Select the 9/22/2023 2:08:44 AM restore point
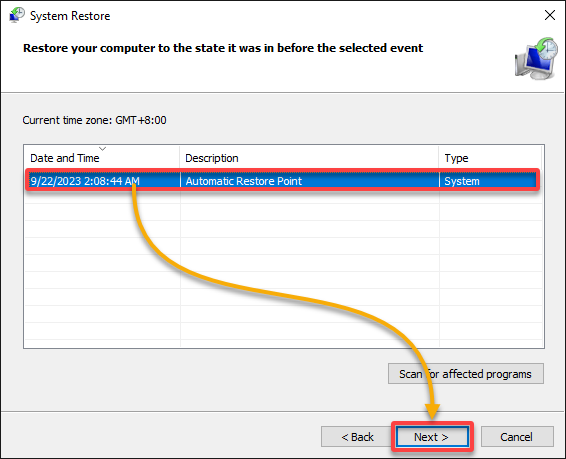This screenshot has height=459, width=566. (x=283, y=181)
